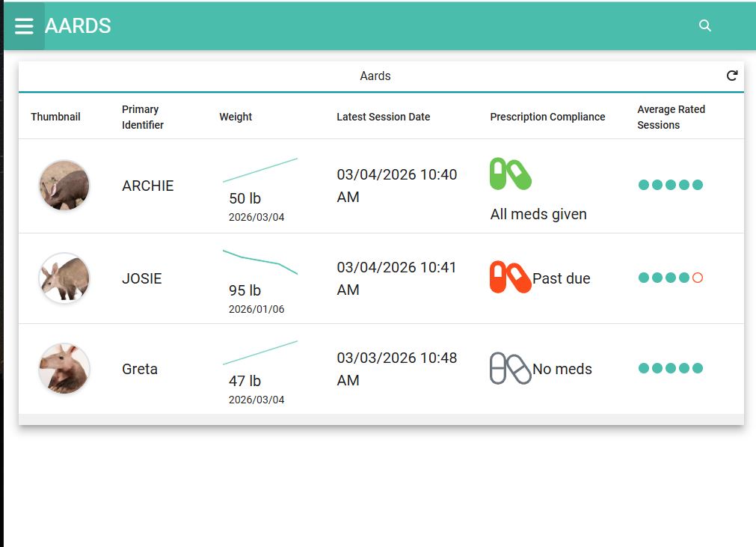Open Greta's record by name
This screenshot has width=756, height=547.
coord(139,369)
